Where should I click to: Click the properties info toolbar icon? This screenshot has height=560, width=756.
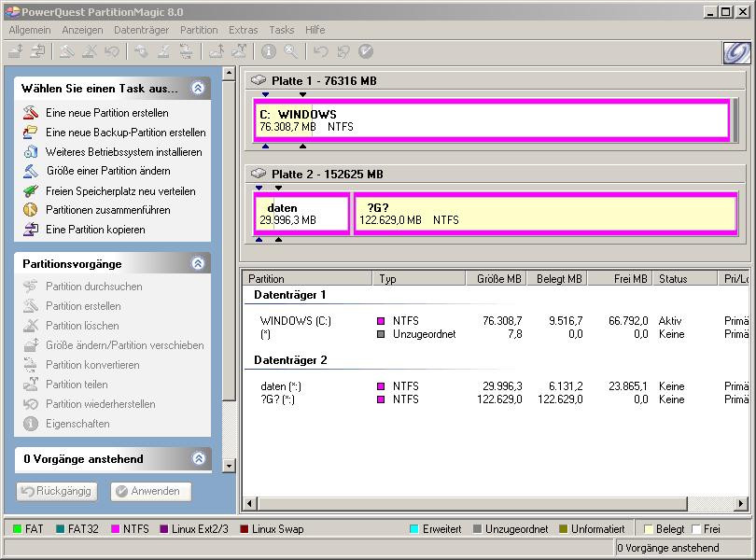pyautogui.click(x=269, y=51)
